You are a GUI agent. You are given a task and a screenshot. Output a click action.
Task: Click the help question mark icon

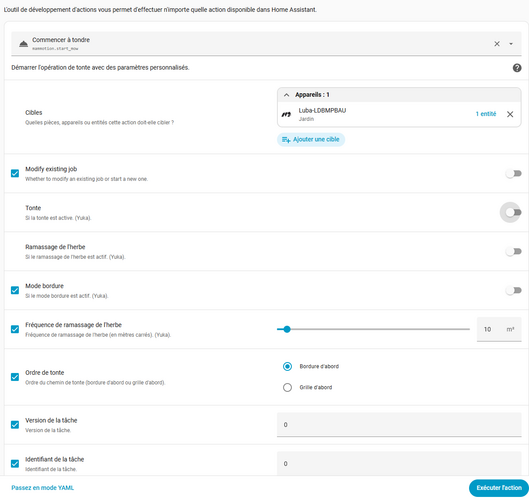click(x=517, y=68)
